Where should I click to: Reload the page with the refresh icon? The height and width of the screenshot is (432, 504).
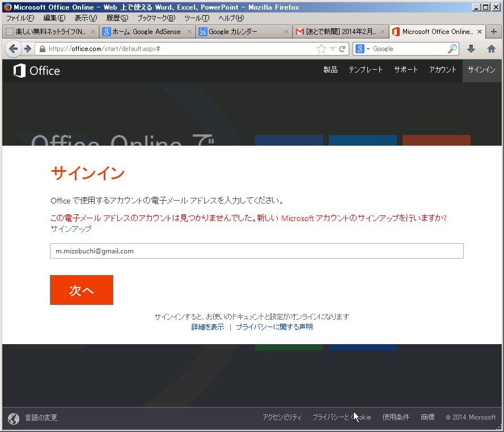point(342,49)
